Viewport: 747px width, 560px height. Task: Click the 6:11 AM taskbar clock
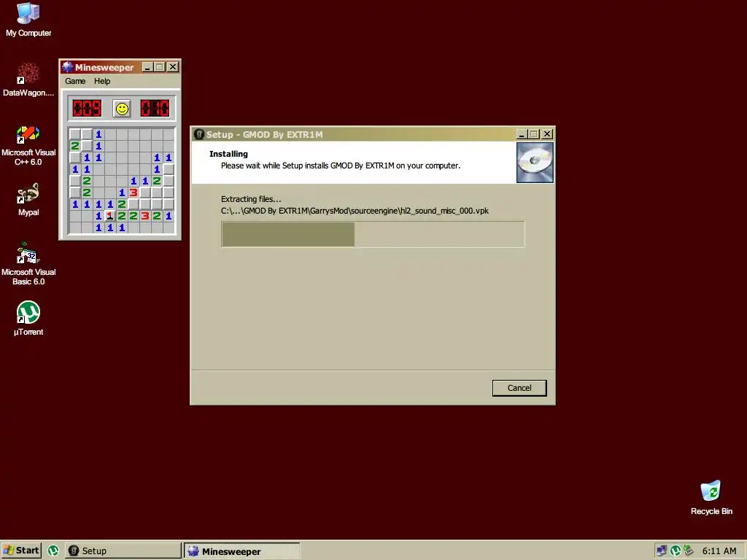tap(719, 551)
